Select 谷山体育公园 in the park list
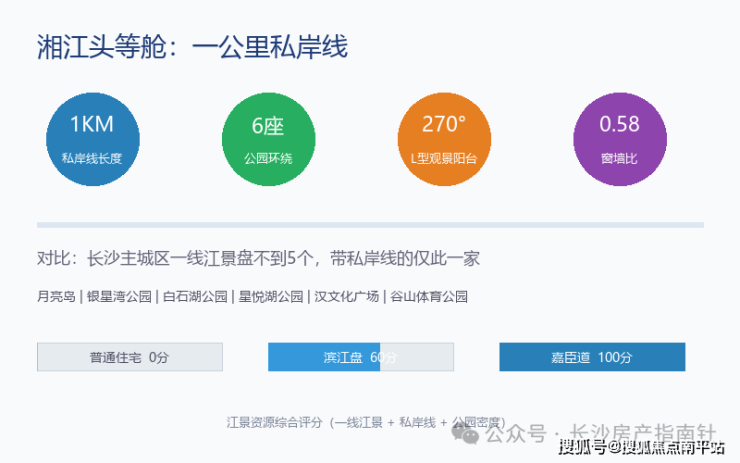The height and width of the screenshot is (463, 740). click(x=429, y=296)
